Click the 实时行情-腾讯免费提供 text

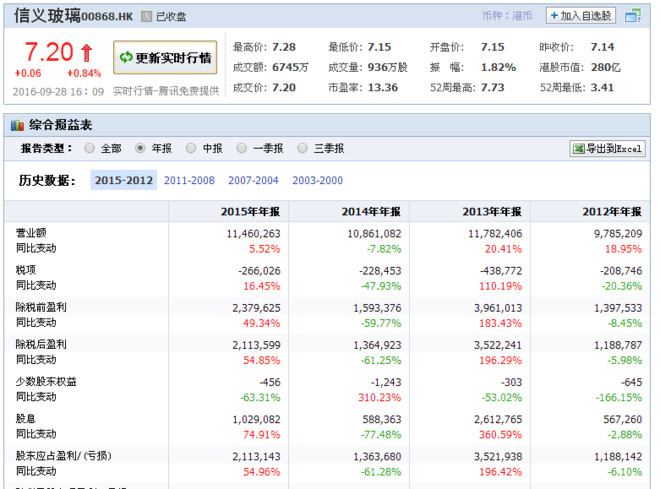[166, 91]
